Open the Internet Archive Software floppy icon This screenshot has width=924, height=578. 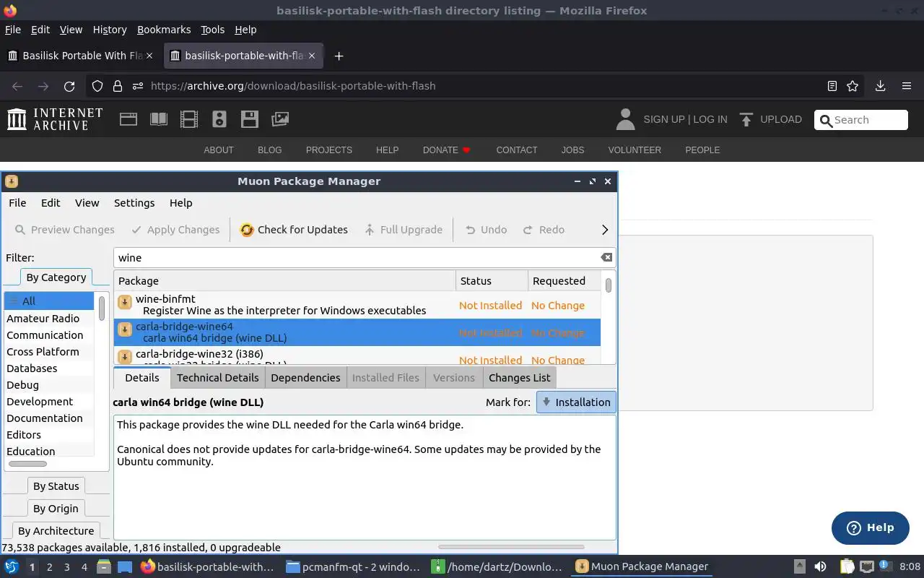coord(250,119)
